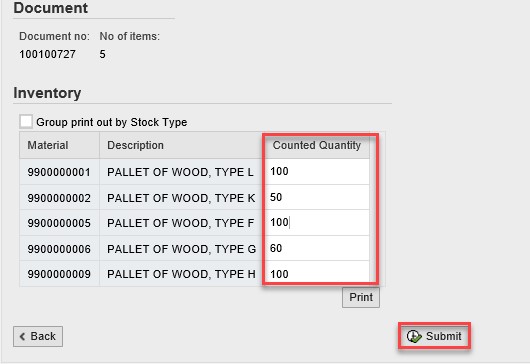Screen dimensions: 530x364
Task: Select material 9900000009 cell
Action: coord(59,274)
